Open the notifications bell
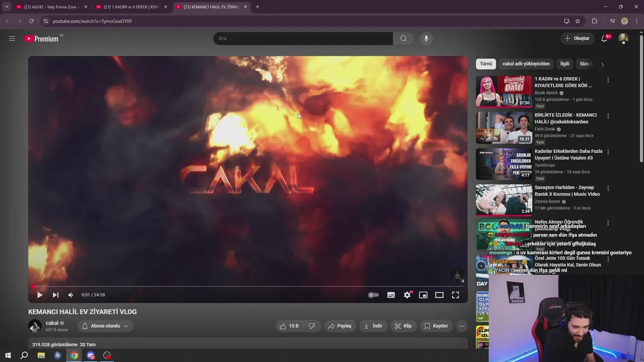 click(x=605, y=38)
